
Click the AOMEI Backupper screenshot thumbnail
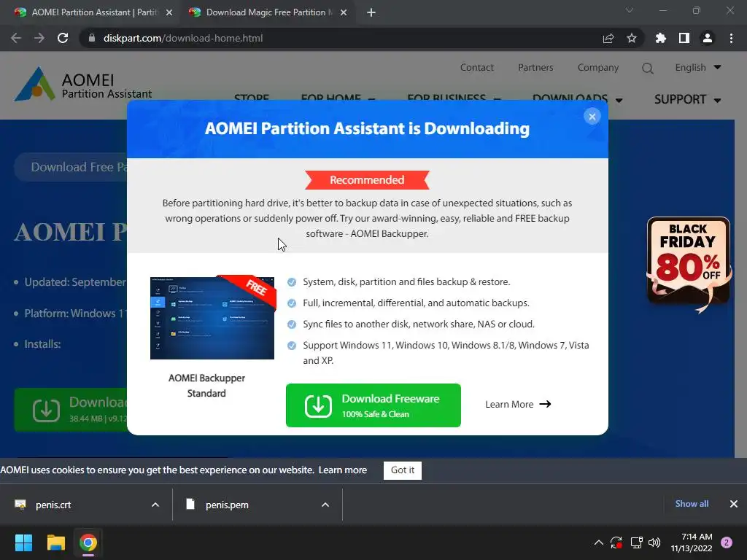212,318
